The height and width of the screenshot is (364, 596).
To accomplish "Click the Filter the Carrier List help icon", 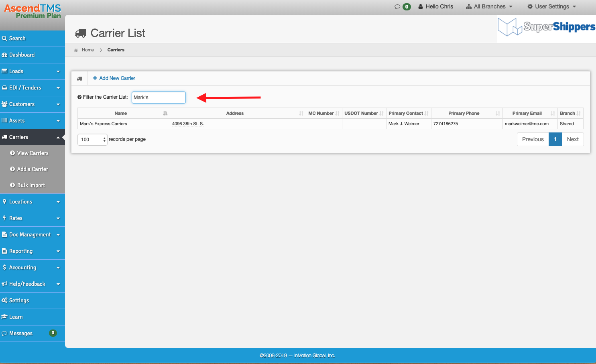I will tap(79, 97).
